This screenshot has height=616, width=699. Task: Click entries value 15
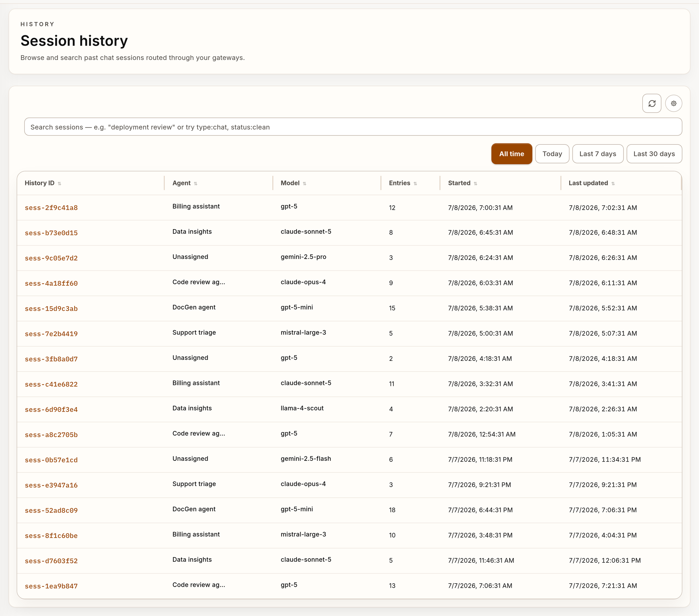point(392,308)
